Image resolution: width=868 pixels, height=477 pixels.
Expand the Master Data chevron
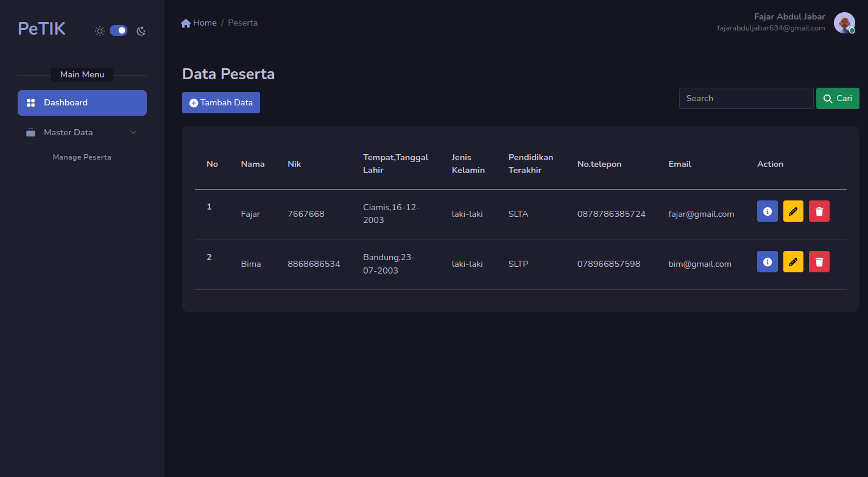[x=133, y=132]
